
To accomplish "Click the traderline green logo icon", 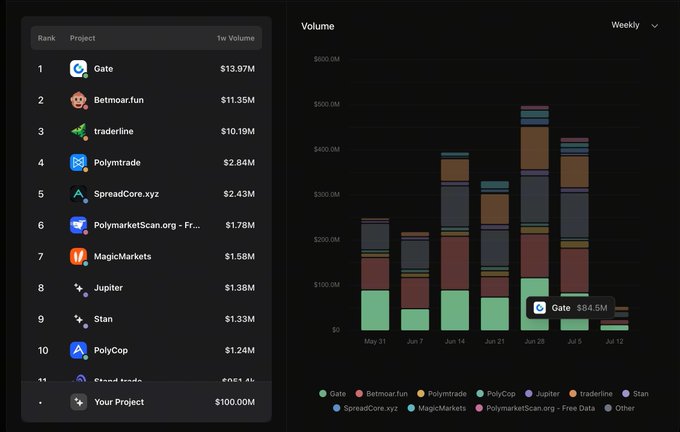I will point(78,131).
